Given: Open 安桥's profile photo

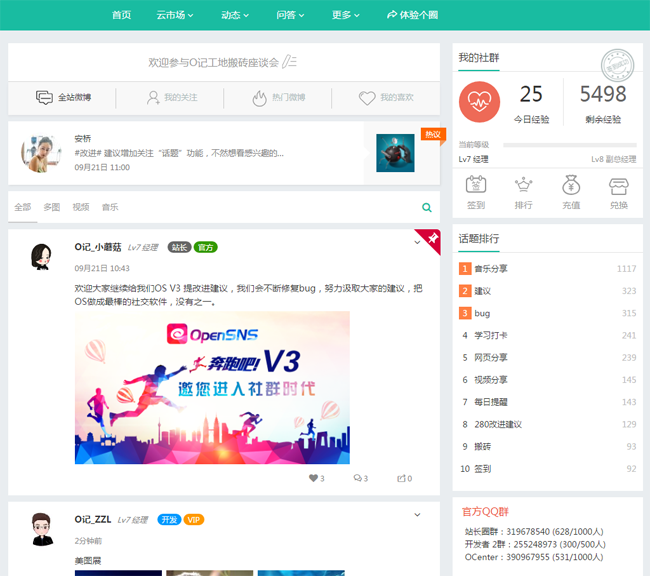Looking at the screenshot, I should (41, 153).
